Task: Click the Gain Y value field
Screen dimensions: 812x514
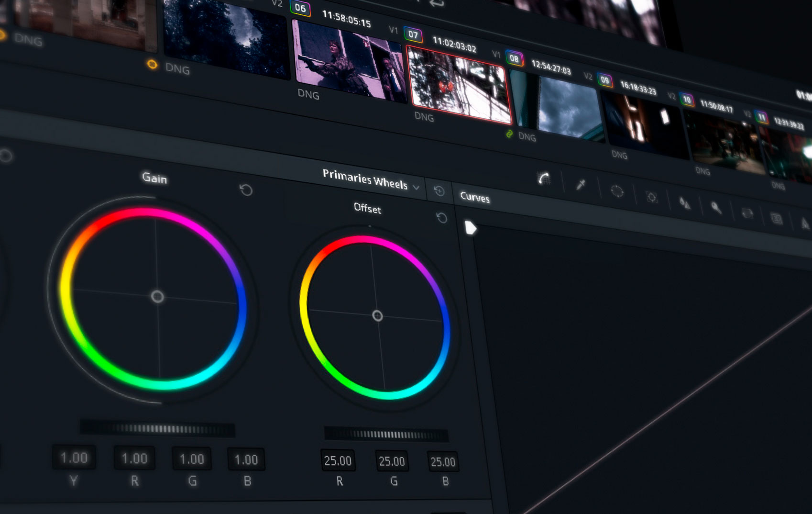Action: pos(74,458)
